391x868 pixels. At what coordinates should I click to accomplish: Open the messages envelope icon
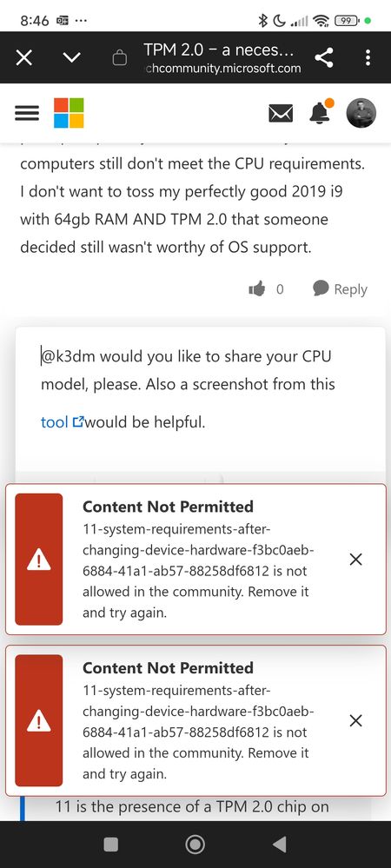pyautogui.click(x=281, y=114)
